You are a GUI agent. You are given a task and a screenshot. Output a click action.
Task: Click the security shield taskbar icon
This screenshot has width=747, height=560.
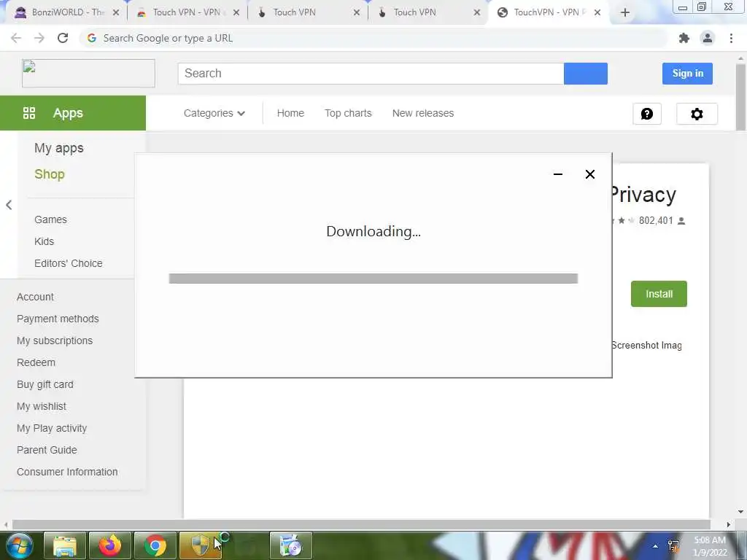click(201, 545)
